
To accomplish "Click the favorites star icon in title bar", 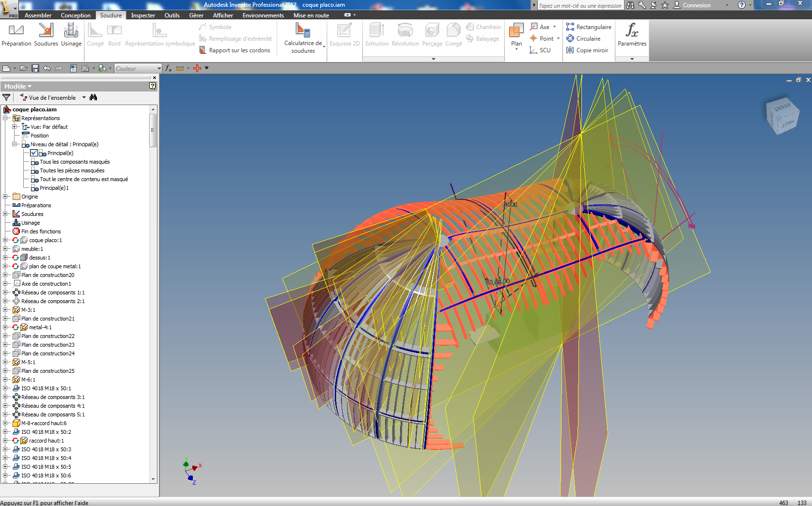I will pyautogui.click(x=665, y=5).
